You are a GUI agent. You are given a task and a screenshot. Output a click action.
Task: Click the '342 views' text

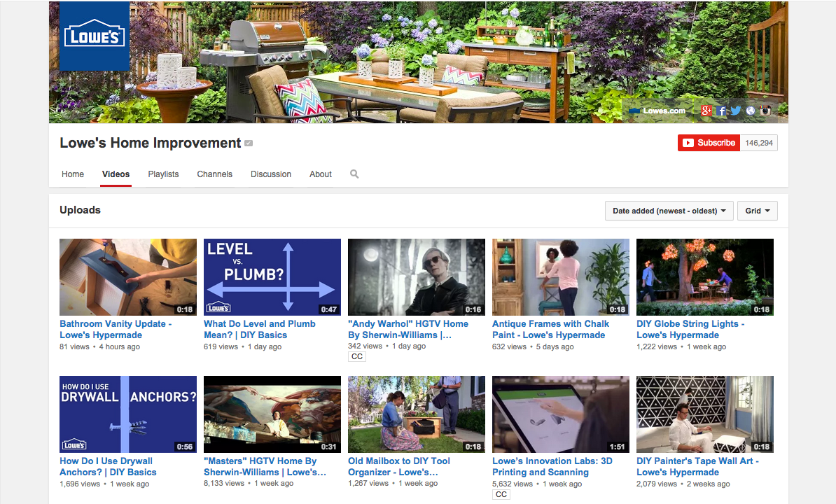[365, 346]
